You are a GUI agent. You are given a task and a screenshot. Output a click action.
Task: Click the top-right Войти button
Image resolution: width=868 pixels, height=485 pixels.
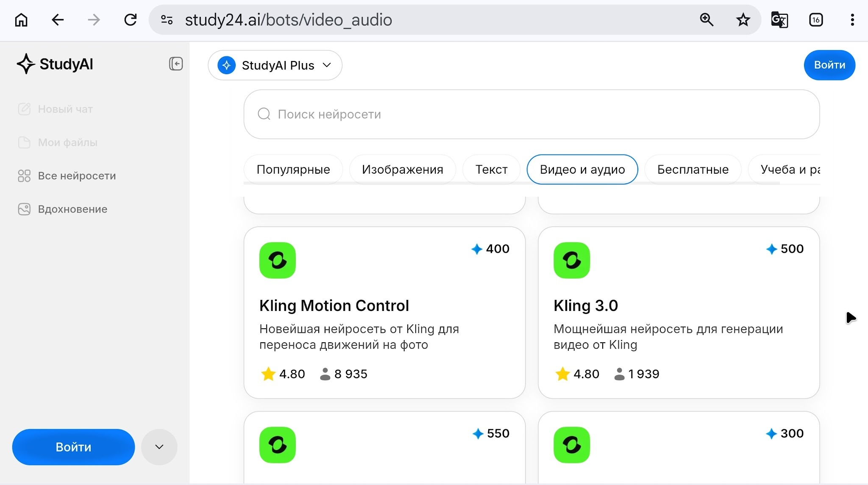click(x=829, y=65)
